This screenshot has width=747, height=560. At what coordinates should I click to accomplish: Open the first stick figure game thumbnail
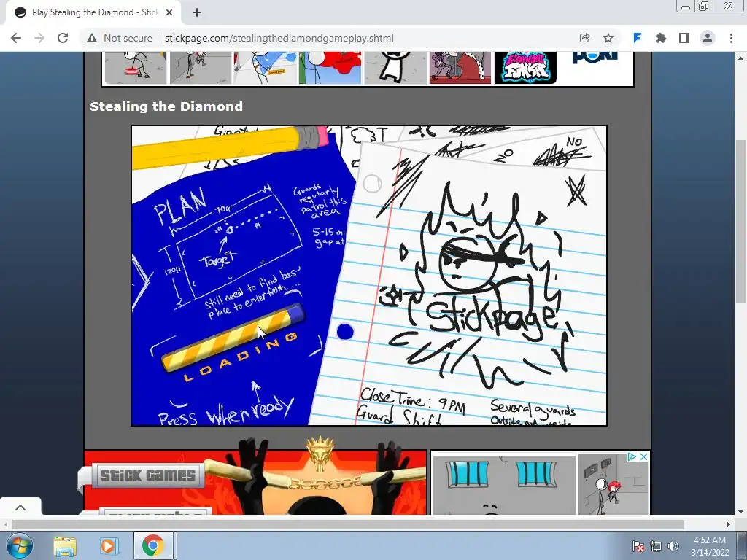point(135,68)
